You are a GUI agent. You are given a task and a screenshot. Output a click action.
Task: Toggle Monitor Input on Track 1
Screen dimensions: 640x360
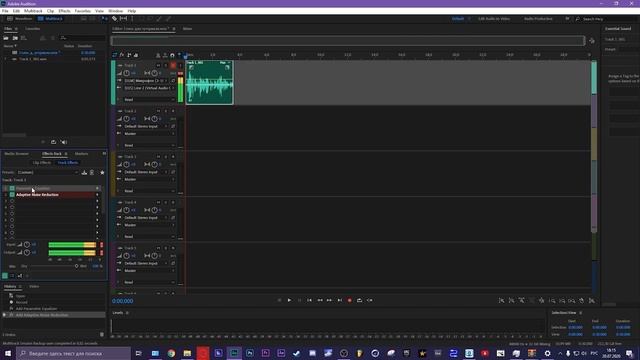pyautogui.click(x=180, y=65)
